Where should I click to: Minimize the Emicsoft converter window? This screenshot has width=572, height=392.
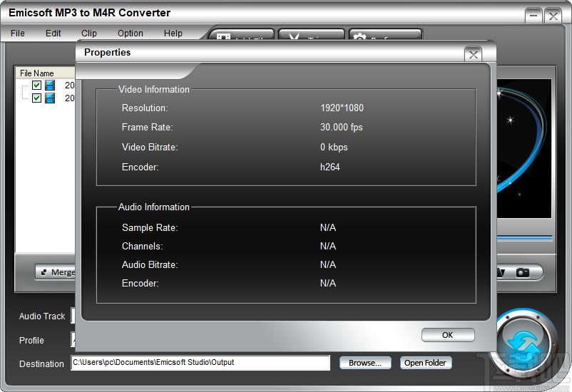tap(533, 16)
